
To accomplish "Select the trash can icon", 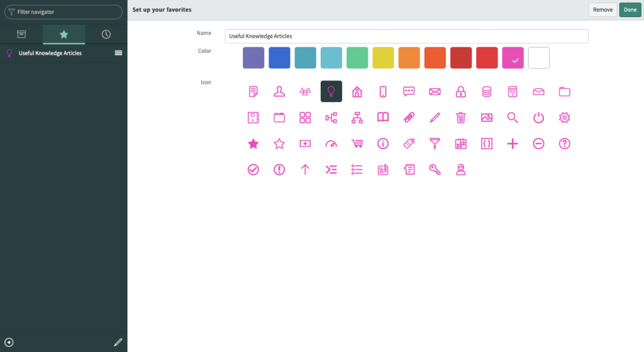I will coord(461,118).
